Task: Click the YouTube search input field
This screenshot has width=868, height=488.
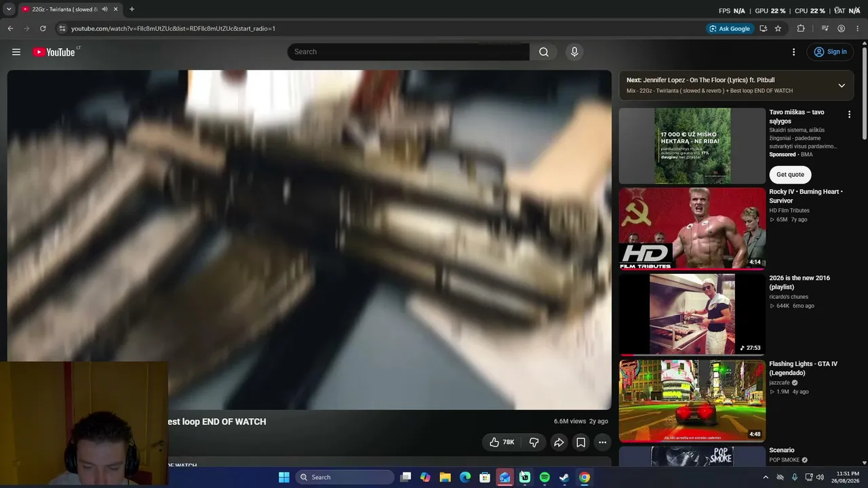Action: 408,52
